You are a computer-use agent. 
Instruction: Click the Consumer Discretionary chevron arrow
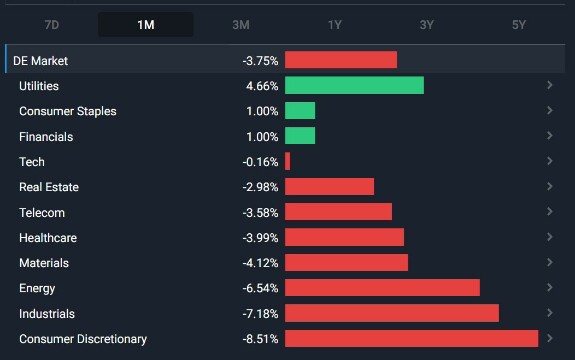tap(549, 338)
